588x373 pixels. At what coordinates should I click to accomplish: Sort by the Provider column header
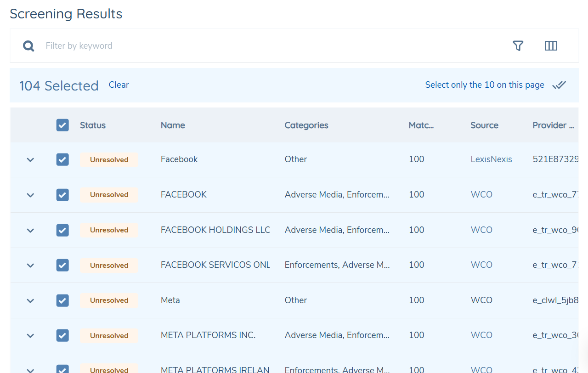tap(554, 125)
